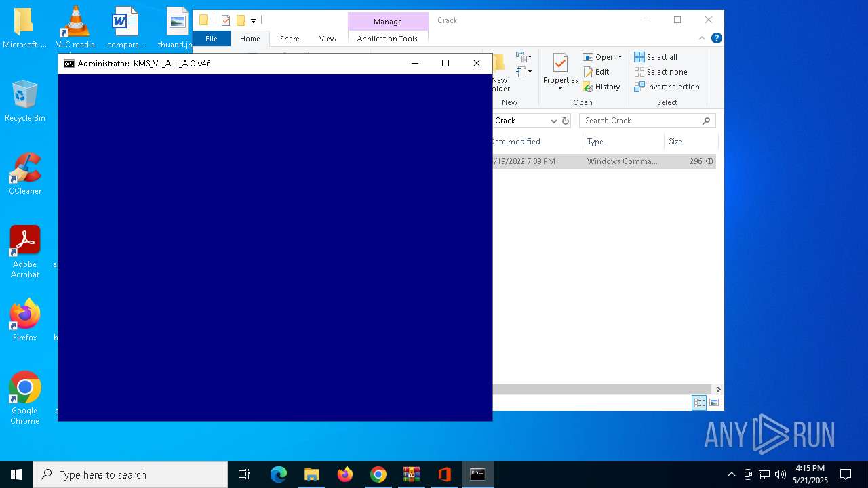868x488 pixels.
Task: Collapse the Explorer ribbon with chevron
Action: click(702, 38)
